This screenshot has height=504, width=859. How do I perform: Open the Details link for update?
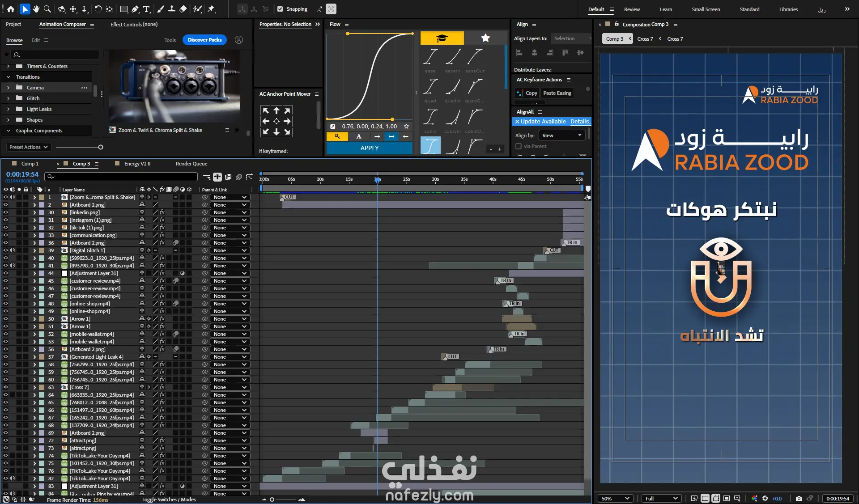coord(580,122)
